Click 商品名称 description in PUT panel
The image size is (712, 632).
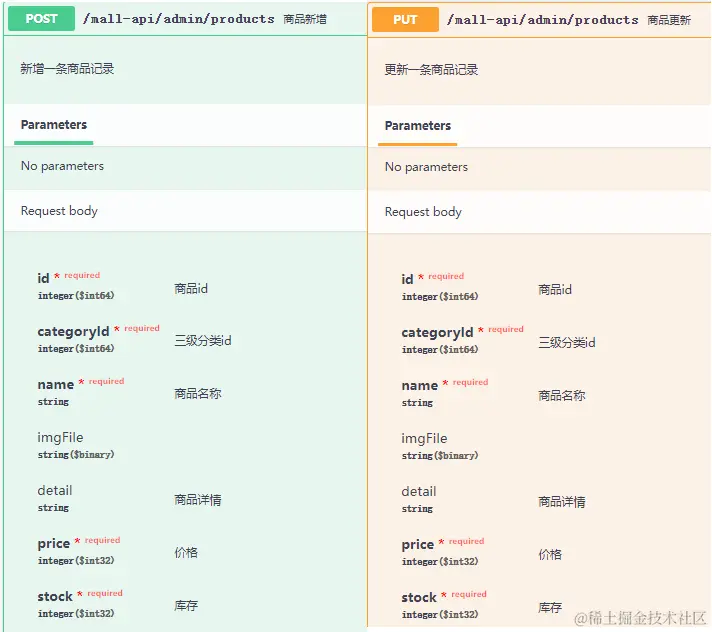[x=562, y=395]
